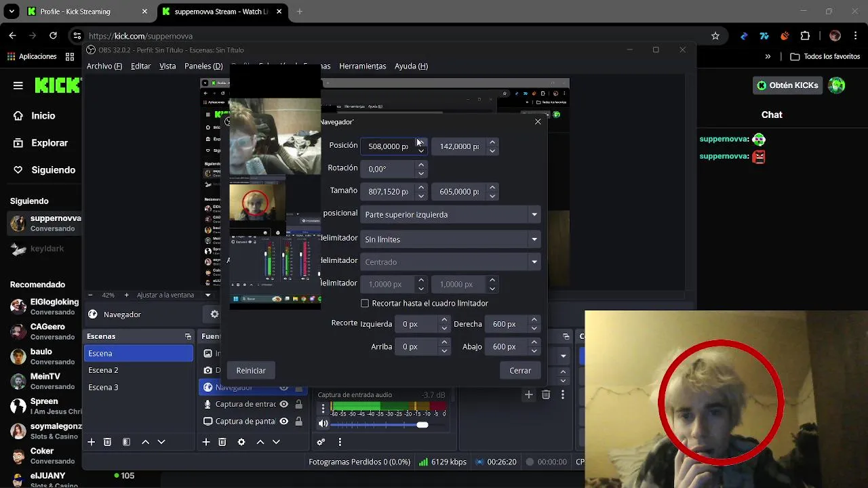Viewport: 868px width, 488px height.
Task: Toggle lock on Captura de entrada source
Action: click(298, 404)
